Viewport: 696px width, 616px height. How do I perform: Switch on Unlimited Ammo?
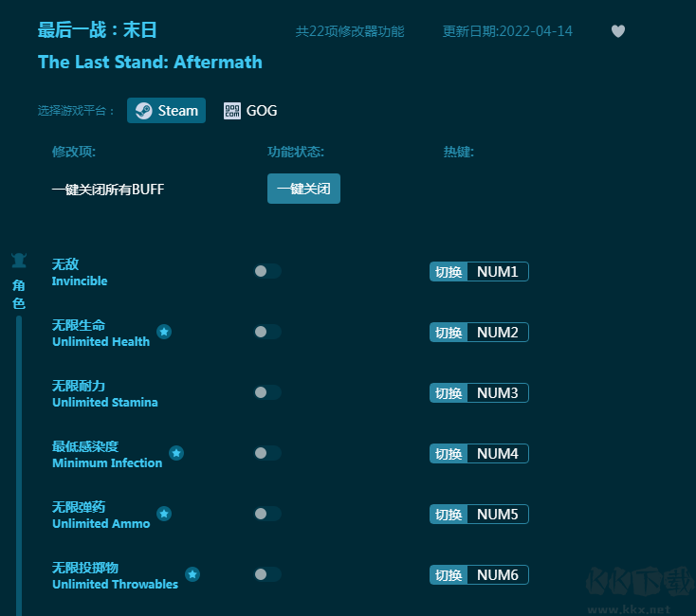coord(267,514)
